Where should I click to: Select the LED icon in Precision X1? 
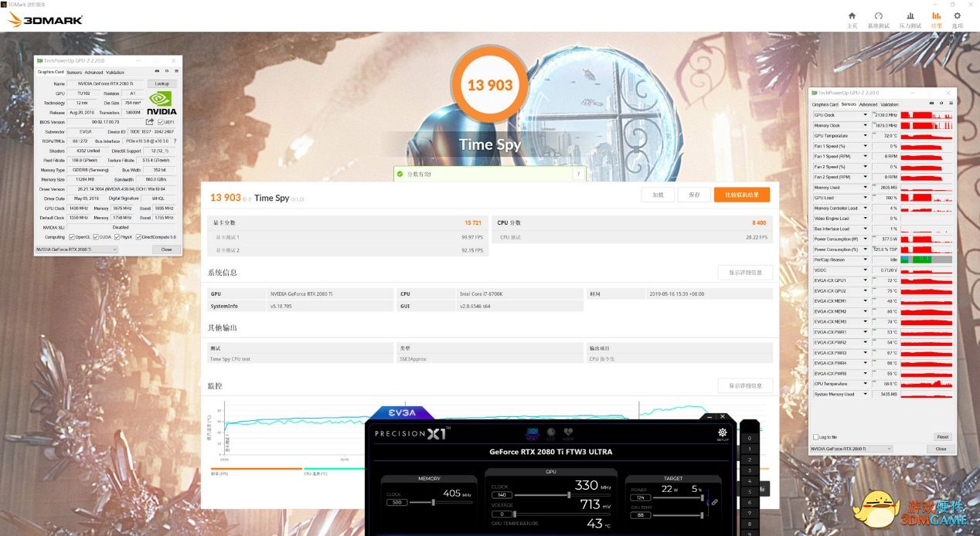click(550, 433)
